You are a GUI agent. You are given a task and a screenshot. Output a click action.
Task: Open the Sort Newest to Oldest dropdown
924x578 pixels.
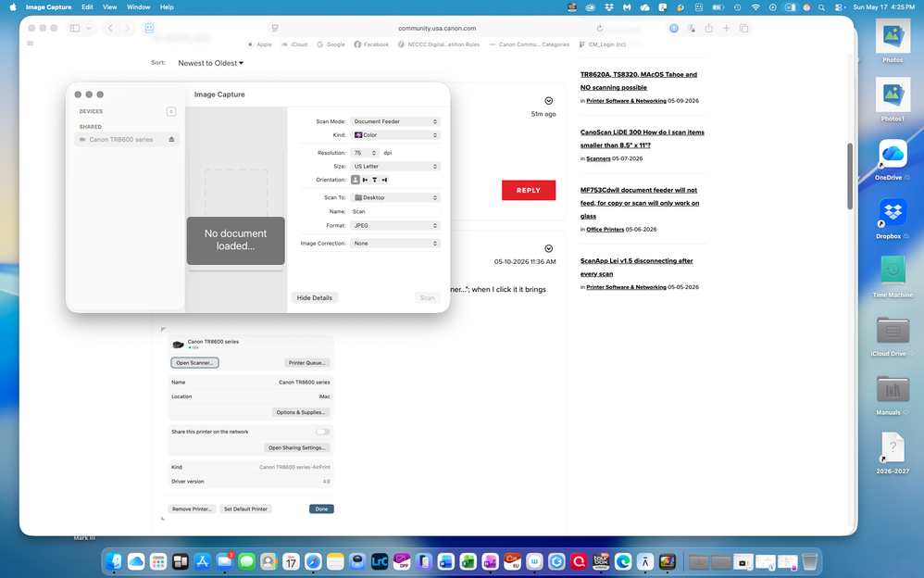click(x=210, y=63)
